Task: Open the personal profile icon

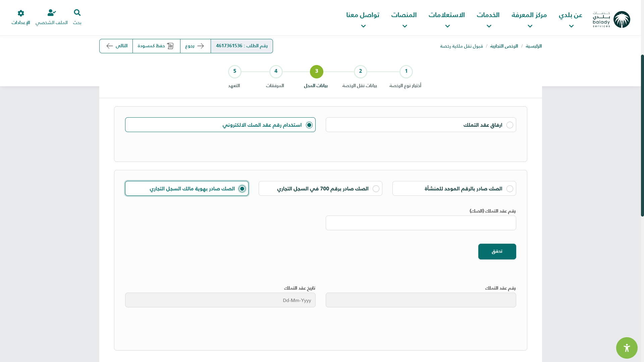Action: 51,13
